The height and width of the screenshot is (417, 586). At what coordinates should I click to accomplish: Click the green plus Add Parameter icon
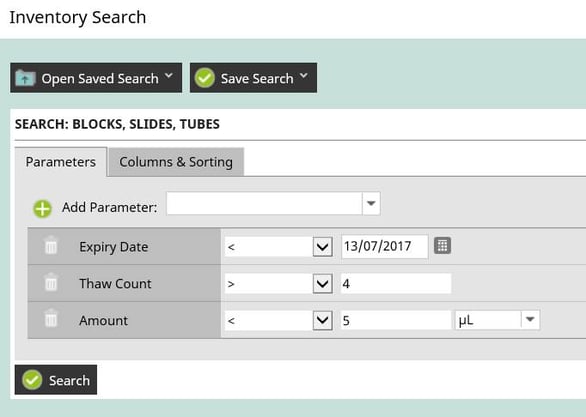(42, 208)
